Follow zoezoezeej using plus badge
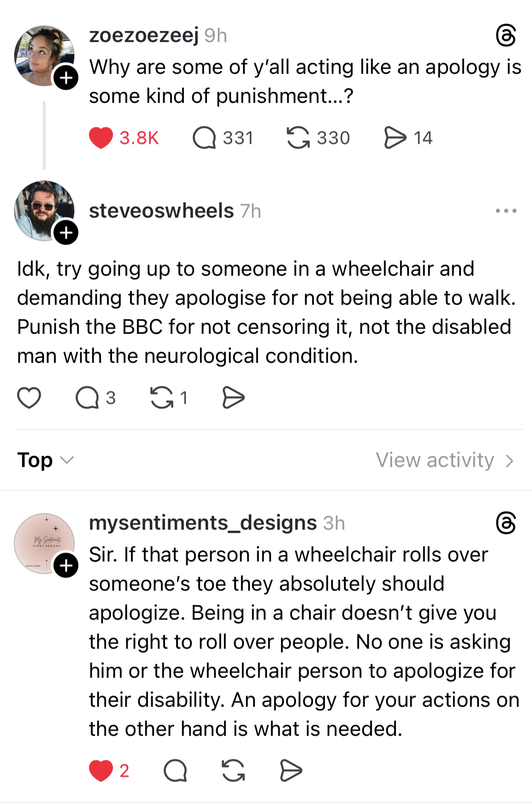Viewport: 532px width, 808px height. 66,77
